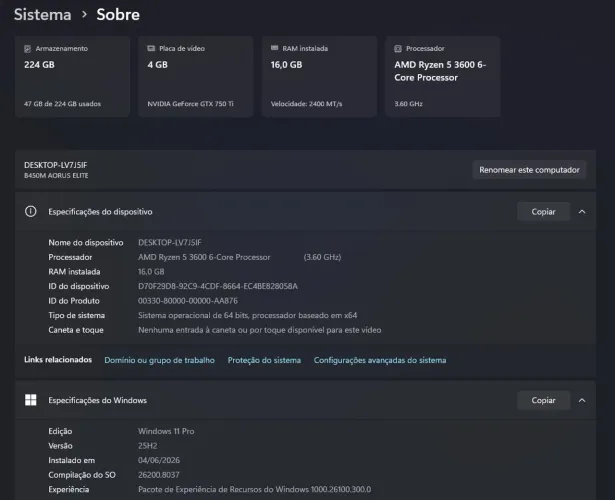615x500 pixels.
Task: Click the Placa de vídeo icon
Action: (x=151, y=48)
